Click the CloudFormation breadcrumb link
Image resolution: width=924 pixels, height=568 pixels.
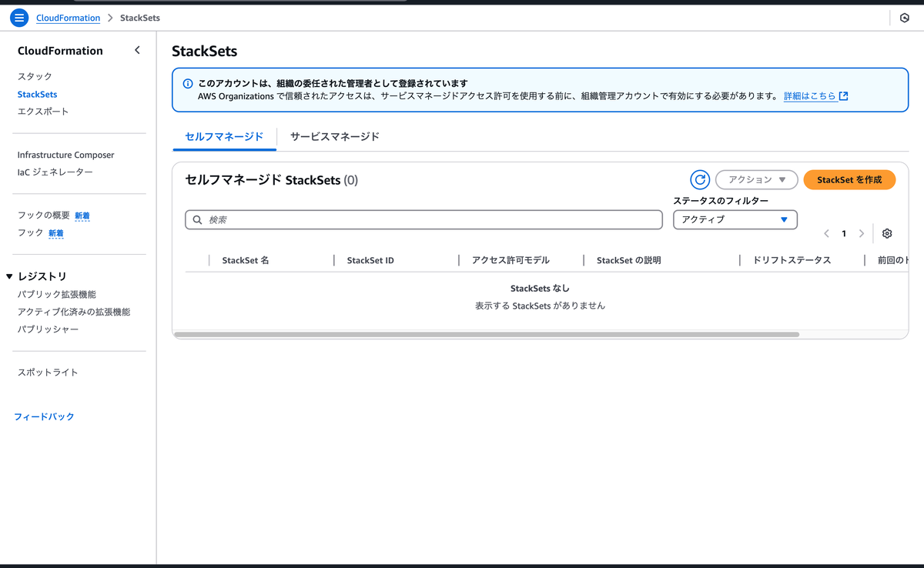click(x=68, y=18)
